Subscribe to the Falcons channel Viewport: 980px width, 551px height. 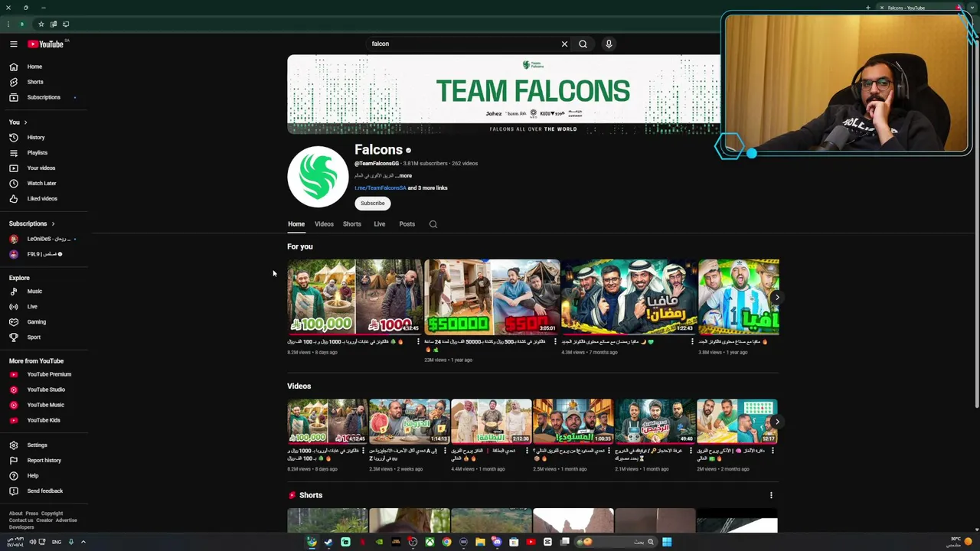[373, 204]
